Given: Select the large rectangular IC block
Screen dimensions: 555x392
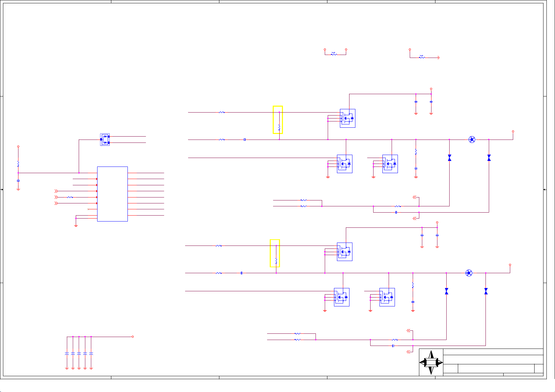Looking at the screenshot, I should coord(112,194).
